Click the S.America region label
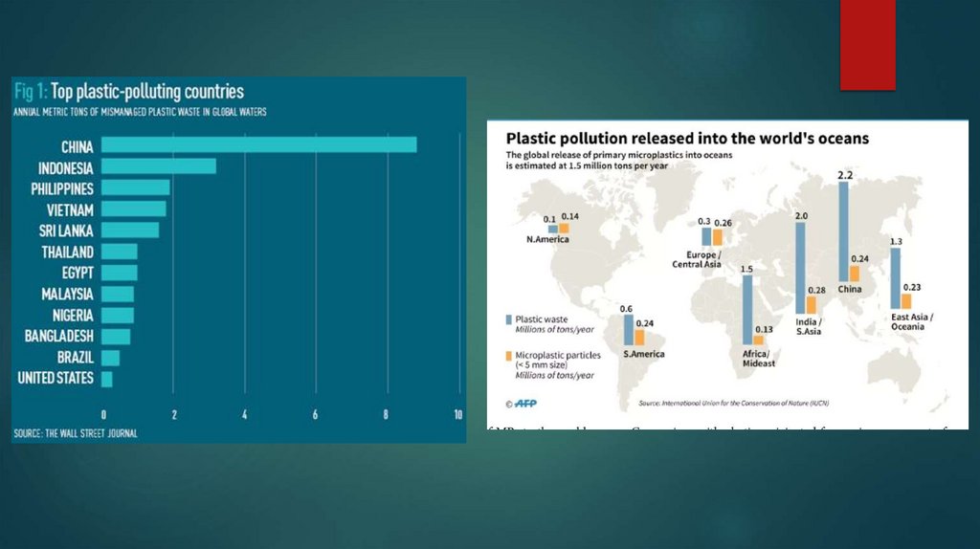The width and height of the screenshot is (980, 549). (644, 354)
